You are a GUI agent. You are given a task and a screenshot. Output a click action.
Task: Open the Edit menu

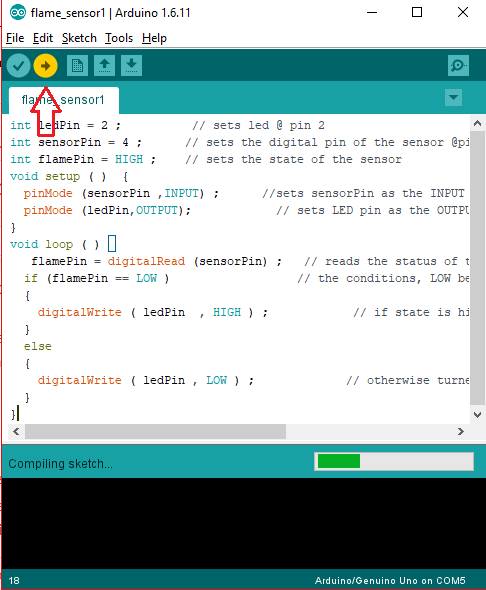pyautogui.click(x=43, y=38)
